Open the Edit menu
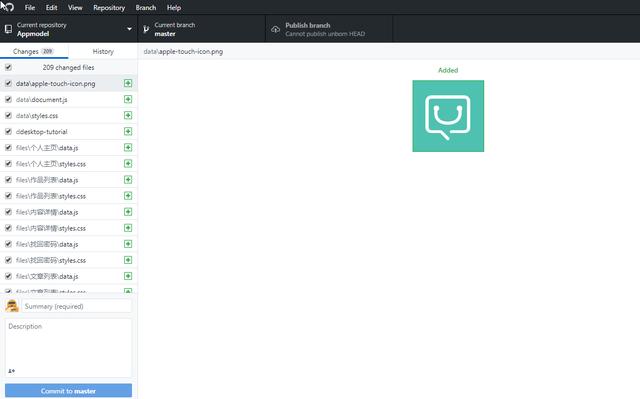Image resolution: width=640 pixels, height=399 pixels. coord(51,7)
